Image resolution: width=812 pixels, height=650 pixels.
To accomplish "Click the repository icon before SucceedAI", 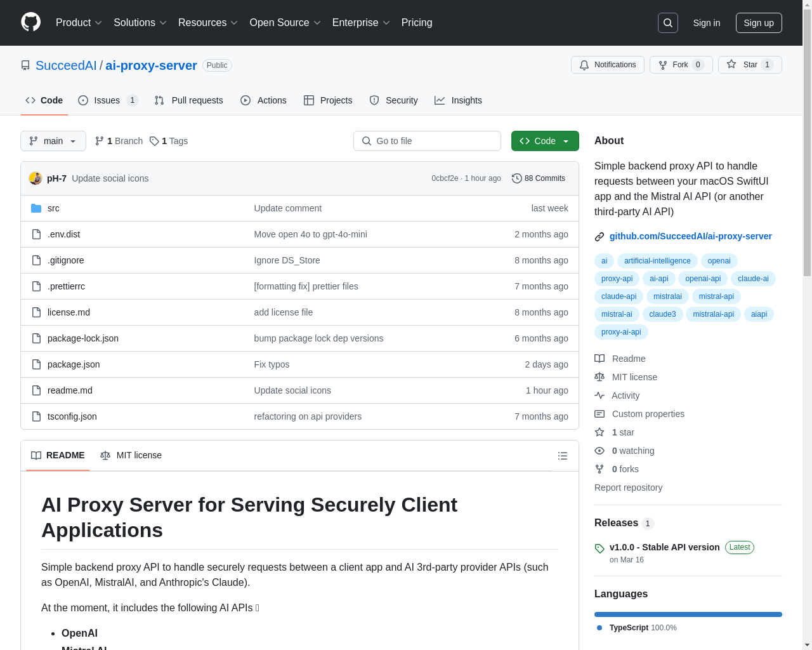I will pos(25,65).
